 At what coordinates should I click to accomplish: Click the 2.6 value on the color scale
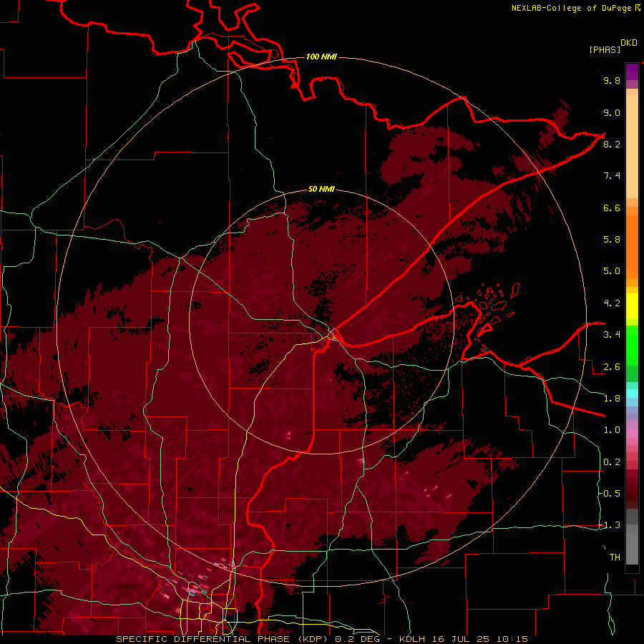612,367
